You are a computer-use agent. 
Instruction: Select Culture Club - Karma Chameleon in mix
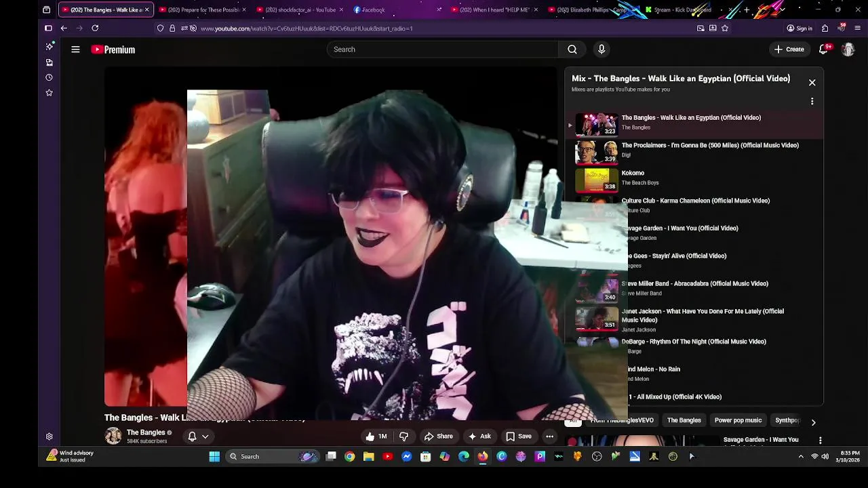(x=694, y=207)
